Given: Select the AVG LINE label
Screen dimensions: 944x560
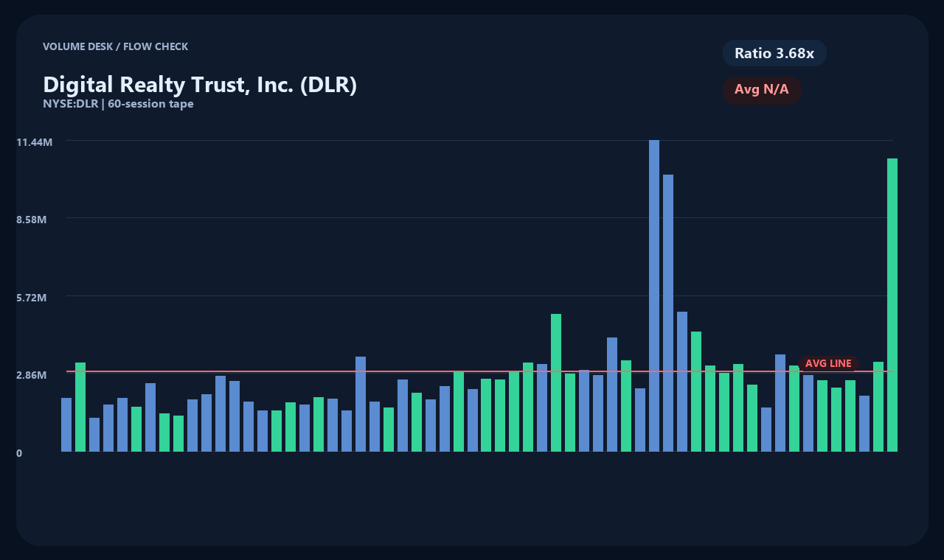Looking at the screenshot, I should tap(828, 363).
